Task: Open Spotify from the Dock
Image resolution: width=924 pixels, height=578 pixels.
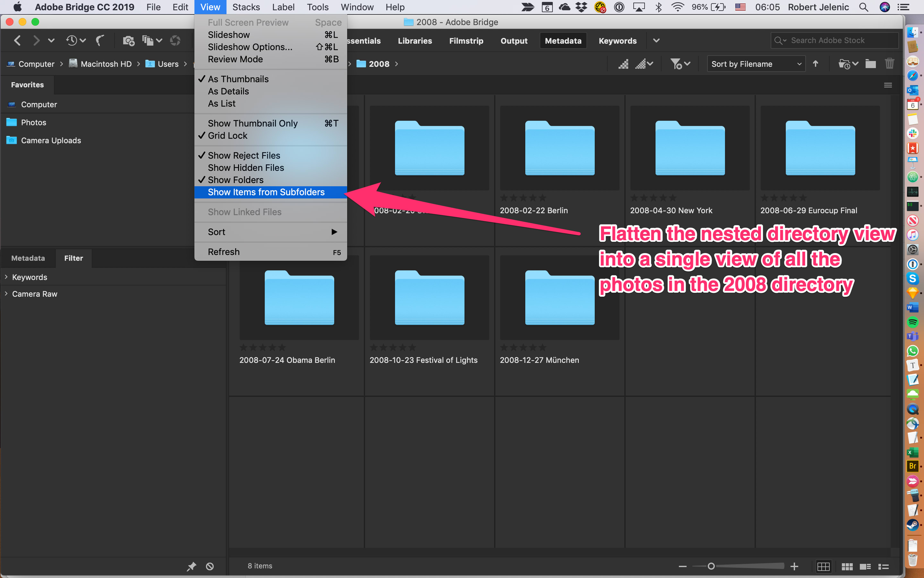Action: click(912, 322)
